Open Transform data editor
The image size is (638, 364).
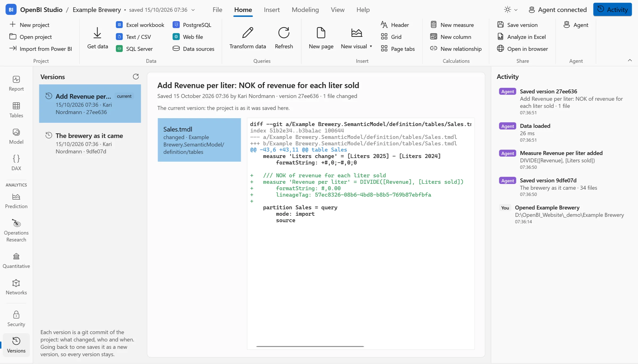coord(247,38)
